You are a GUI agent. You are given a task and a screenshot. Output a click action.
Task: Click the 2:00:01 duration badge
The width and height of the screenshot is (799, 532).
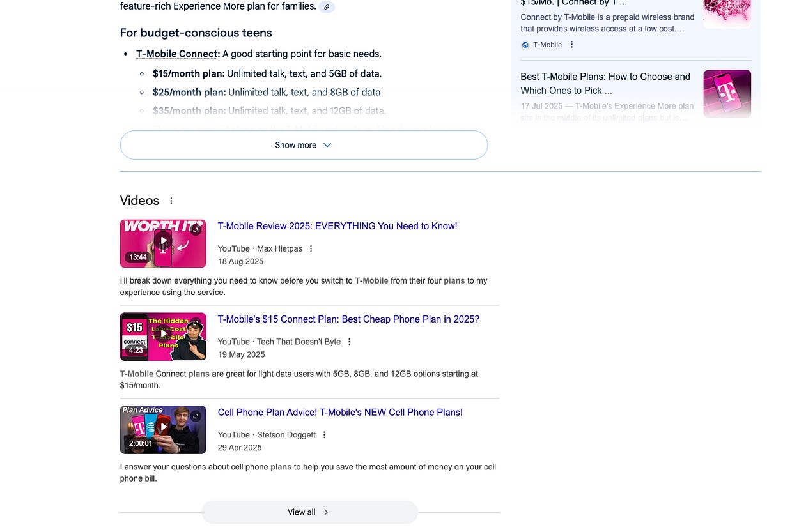coord(141,443)
